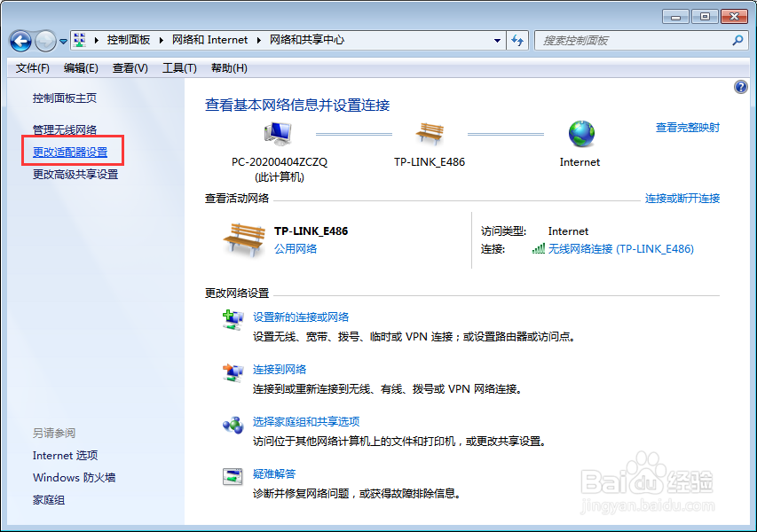Refresh the page with the refresh icon
Screen dimensions: 757x532
click(517, 41)
